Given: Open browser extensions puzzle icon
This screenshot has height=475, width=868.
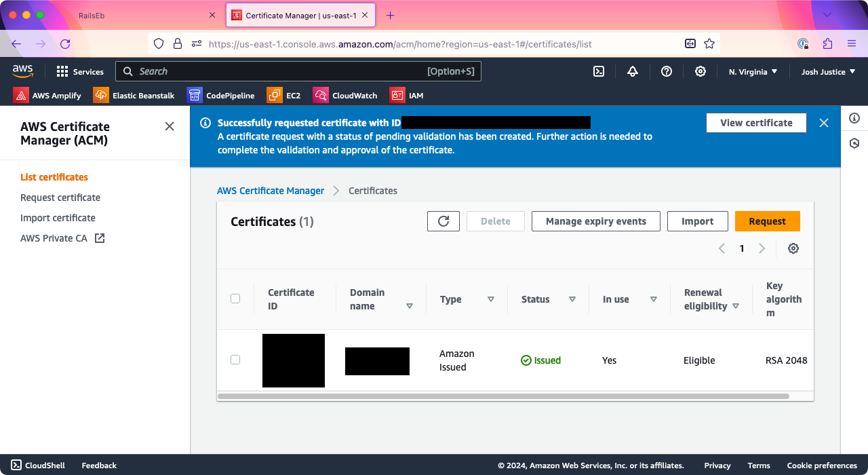Looking at the screenshot, I should click(827, 43).
